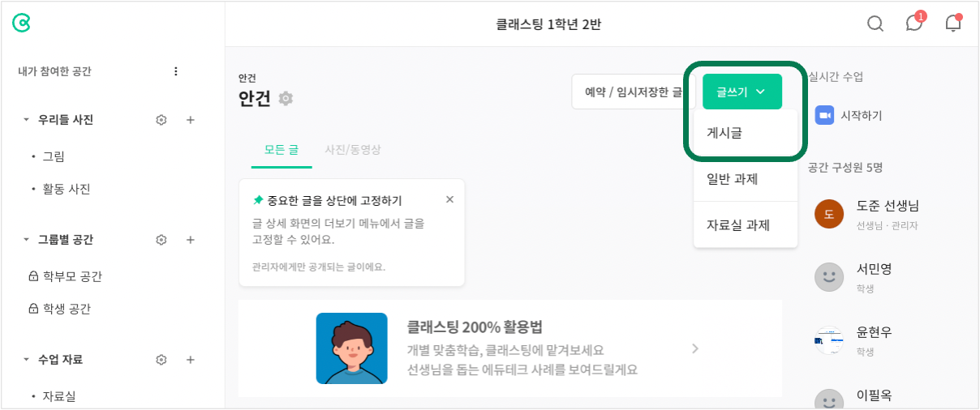Add item with plus beside 그룹별 공간
This screenshot has height=410, width=980.
[191, 240]
